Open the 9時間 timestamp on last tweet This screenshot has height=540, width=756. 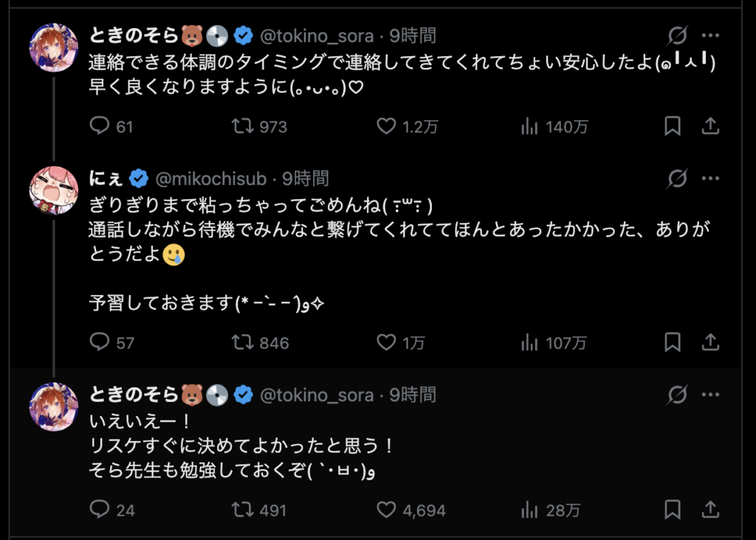(x=413, y=395)
